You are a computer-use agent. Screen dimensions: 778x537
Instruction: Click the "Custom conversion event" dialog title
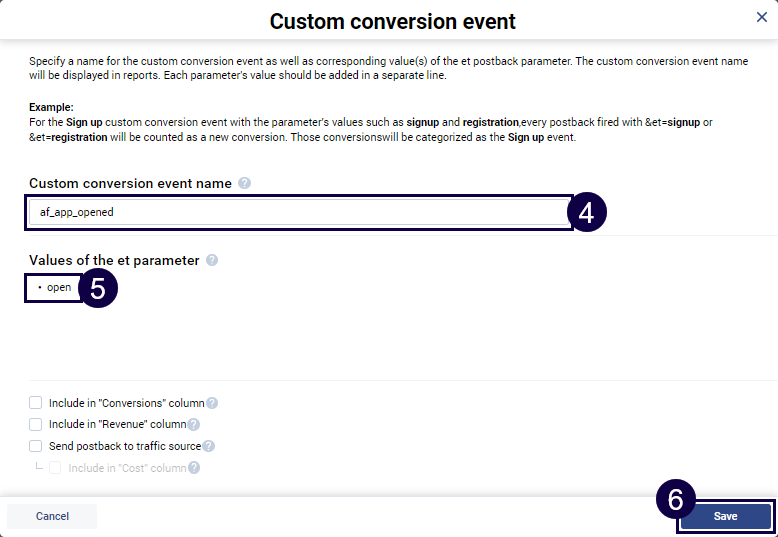point(393,21)
